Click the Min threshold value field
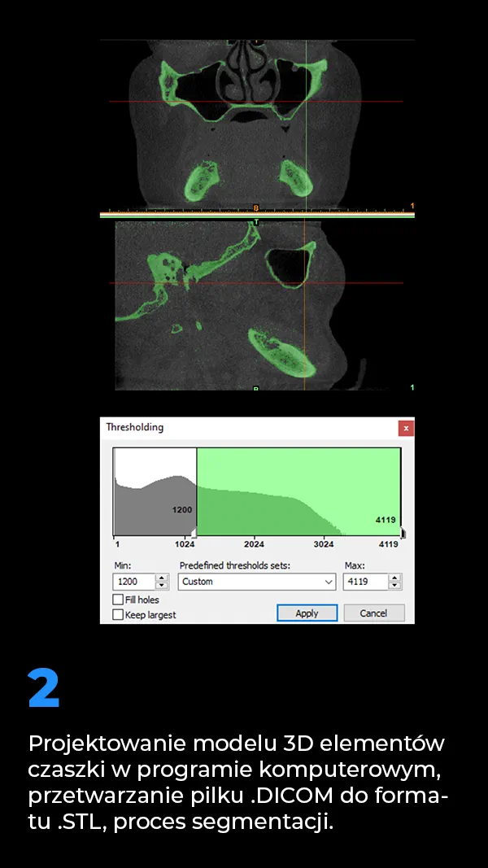This screenshot has width=488, height=868. 133,582
